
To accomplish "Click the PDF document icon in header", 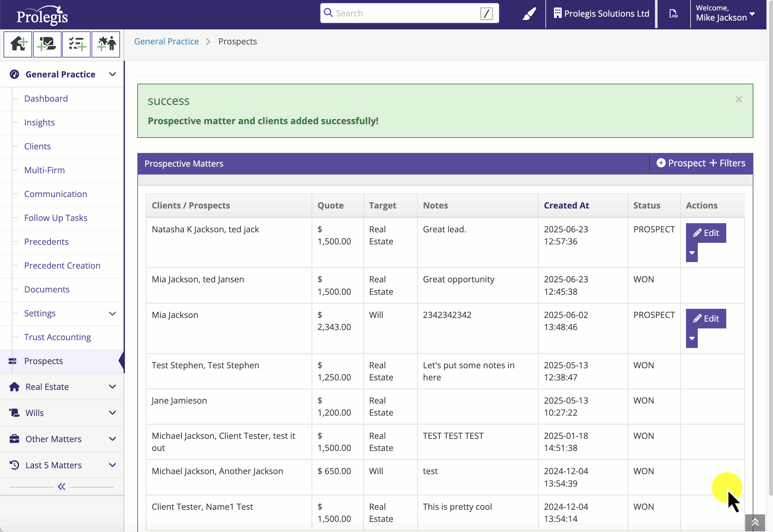I will point(673,14).
